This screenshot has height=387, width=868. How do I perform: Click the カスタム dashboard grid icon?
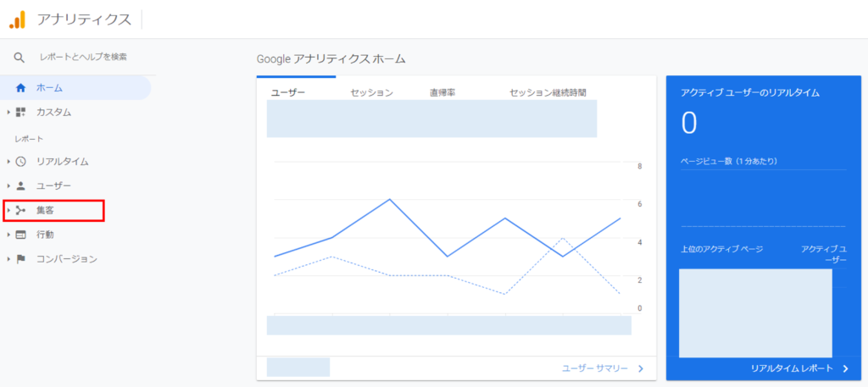coord(20,113)
